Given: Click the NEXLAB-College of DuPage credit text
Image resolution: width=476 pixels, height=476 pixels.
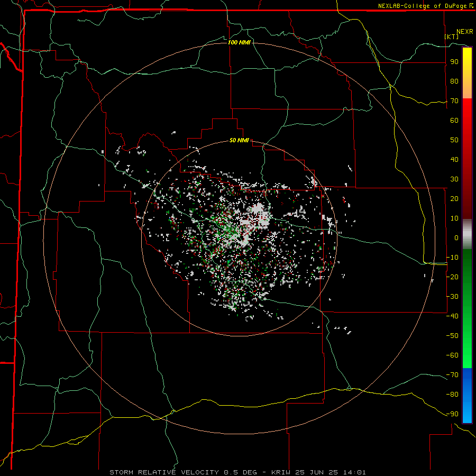Looking at the screenshot, I should point(423,6).
